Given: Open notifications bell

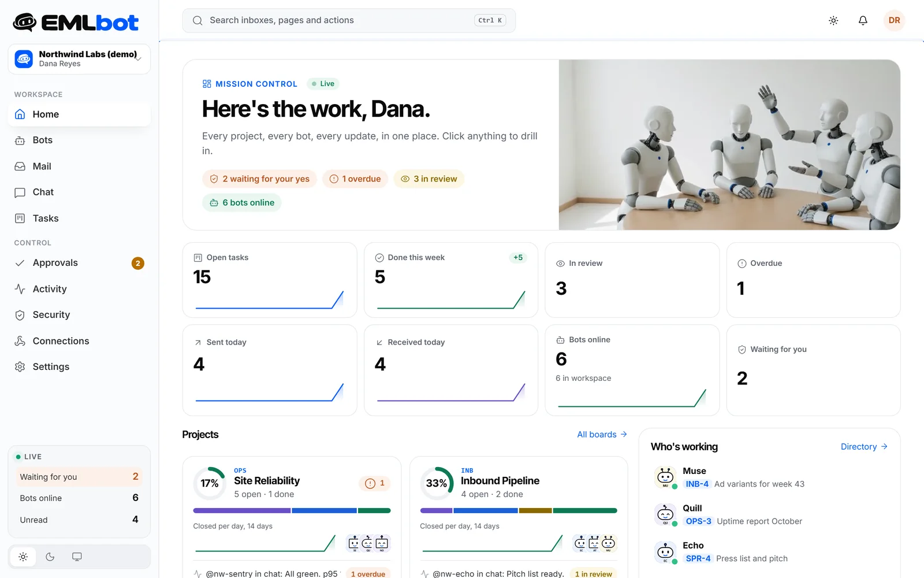Looking at the screenshot, I should click(x=863, y=20).
